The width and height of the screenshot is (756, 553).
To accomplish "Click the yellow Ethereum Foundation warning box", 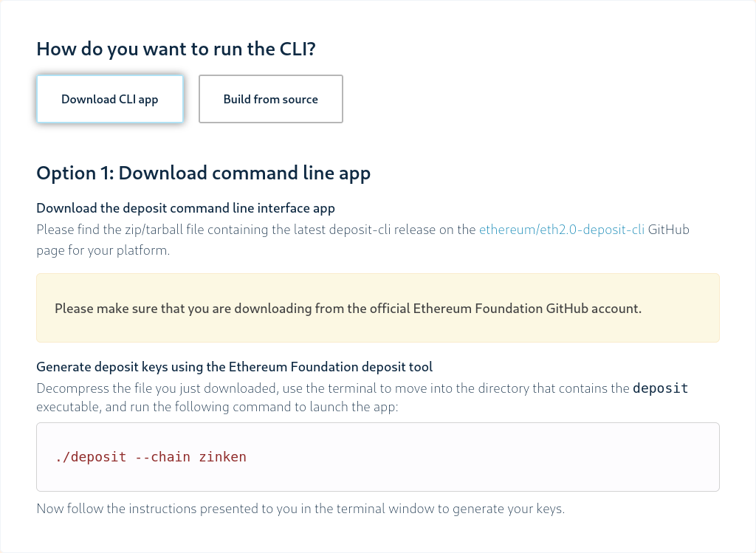I will 378,308.
